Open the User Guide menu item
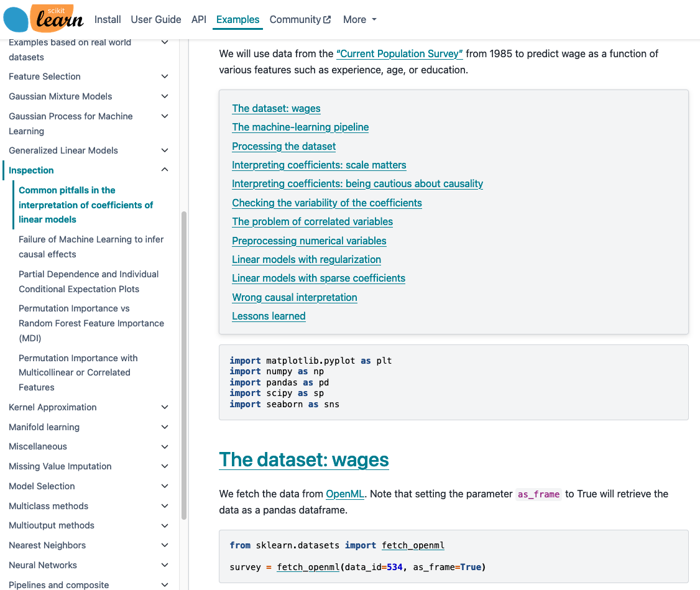Viewport: 700px width, 590px height. (156, 20)
